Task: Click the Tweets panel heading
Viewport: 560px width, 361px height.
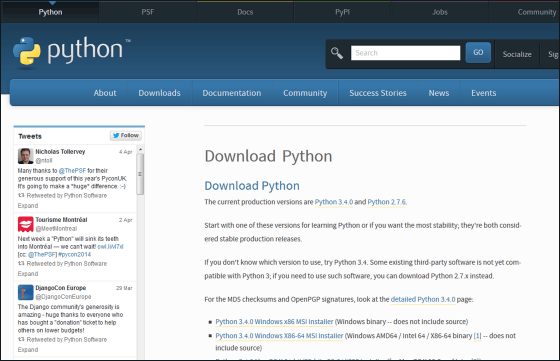Action: point(30,136)
